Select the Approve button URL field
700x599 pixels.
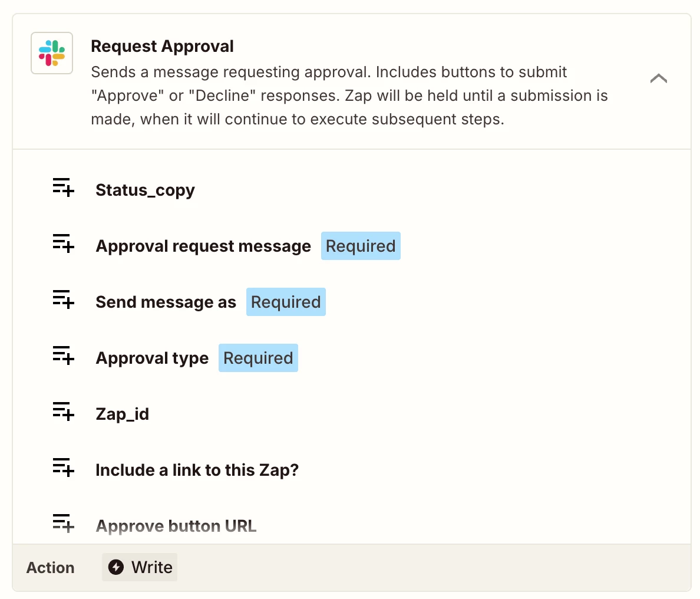[176, 526]
